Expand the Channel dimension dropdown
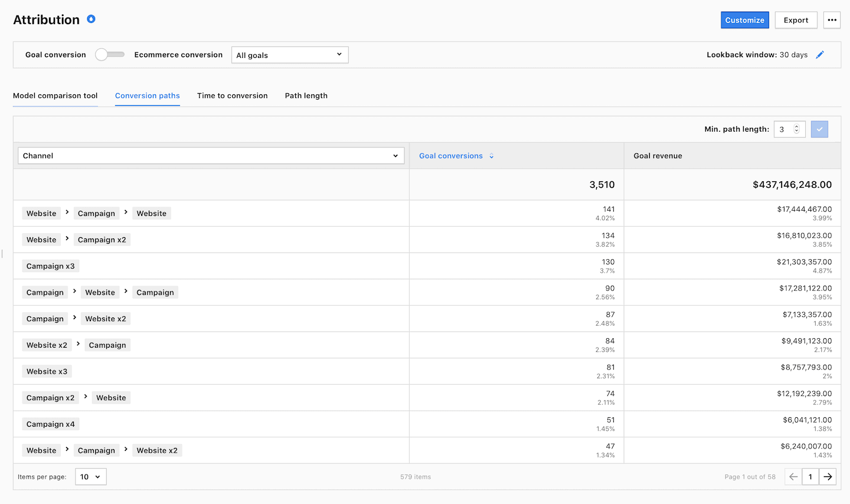This screenshot has width=850, height=504. pyautogui.click(x=211, y=156)
